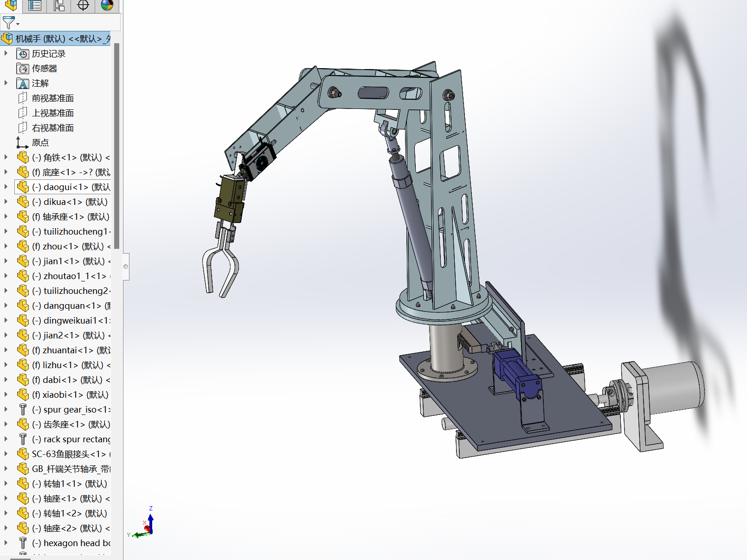The image size is (747, 560).
Task: Click the 原点 origin icon
Action: click(23, 143)
